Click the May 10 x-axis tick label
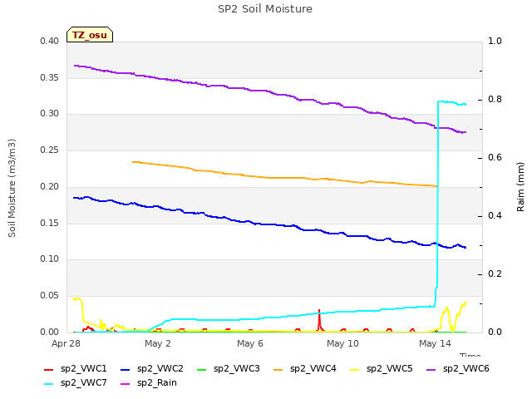The image size is (532, 399). click(342, 343)
